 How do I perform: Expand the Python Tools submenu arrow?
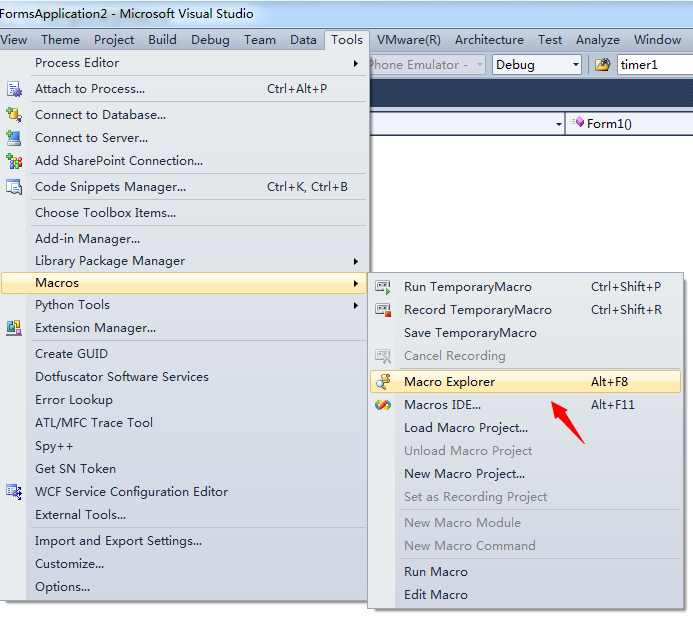pos(356,305)
